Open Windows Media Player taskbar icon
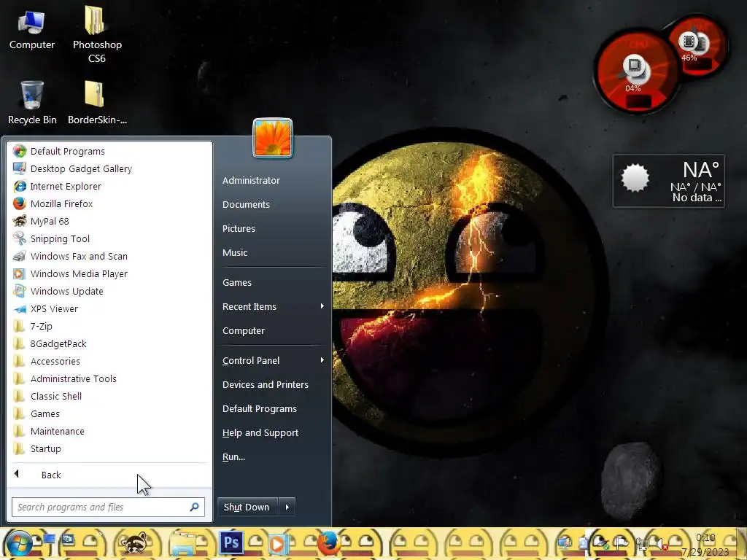 (x=277, y=544)
